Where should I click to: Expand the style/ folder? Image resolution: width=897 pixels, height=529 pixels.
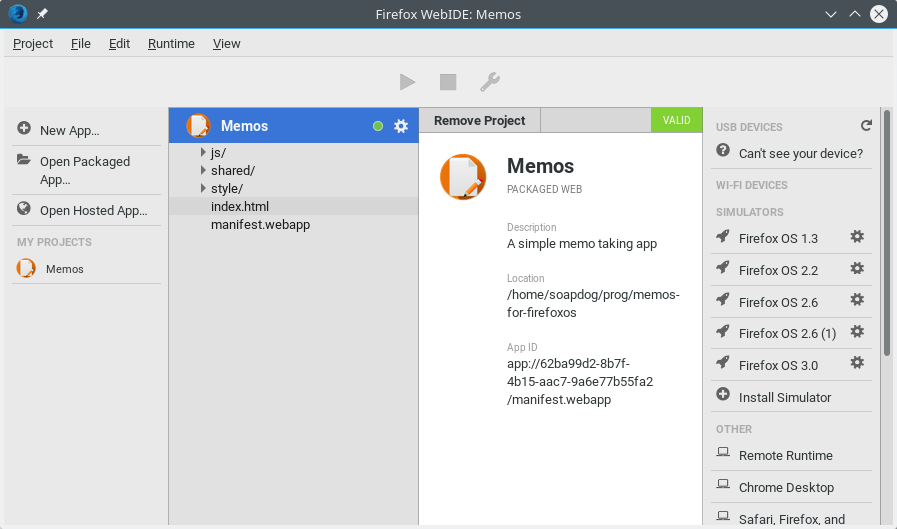click(x=203, y=188)
